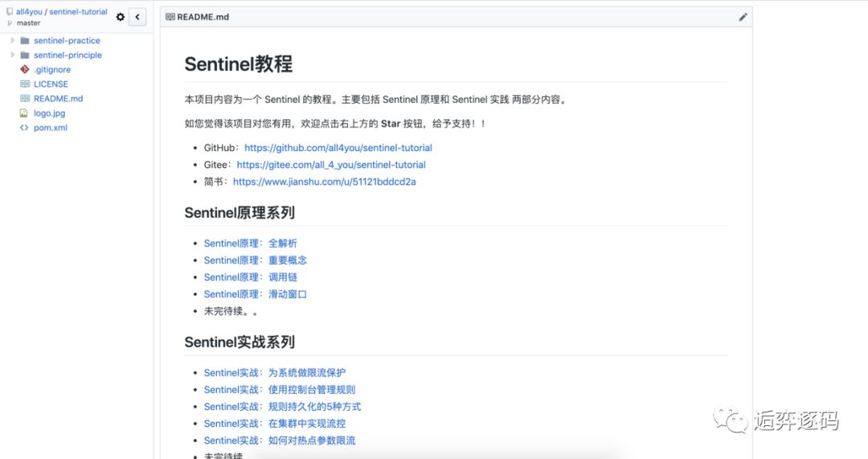Click the Sentinel原理系列 heading
This screenshot has width=868, height=459.
240,212
